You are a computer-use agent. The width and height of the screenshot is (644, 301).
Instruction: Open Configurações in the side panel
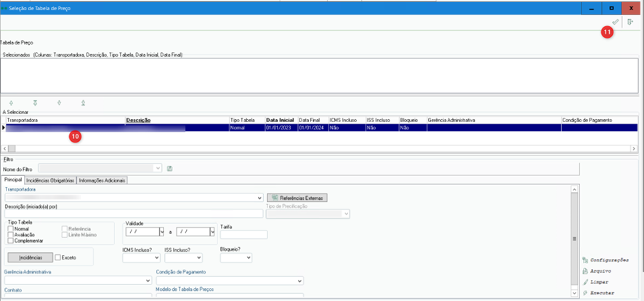pyautogui.click(x=605, y=260)
